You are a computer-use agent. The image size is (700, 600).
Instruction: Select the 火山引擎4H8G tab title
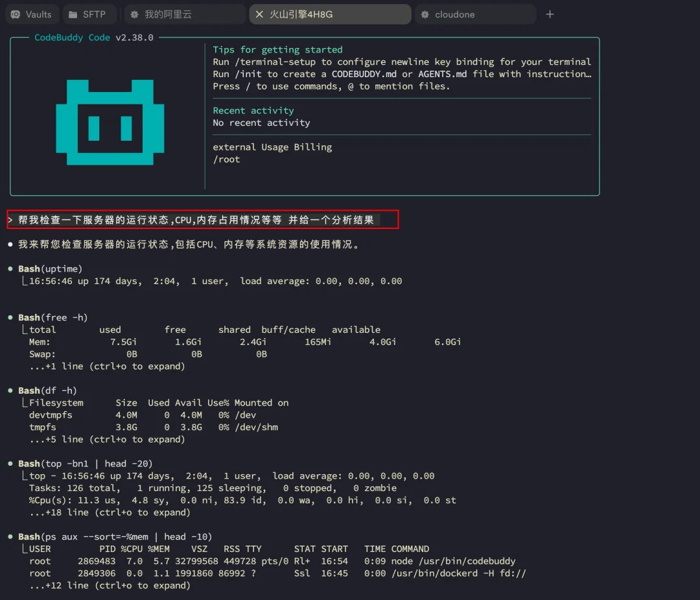301,14
